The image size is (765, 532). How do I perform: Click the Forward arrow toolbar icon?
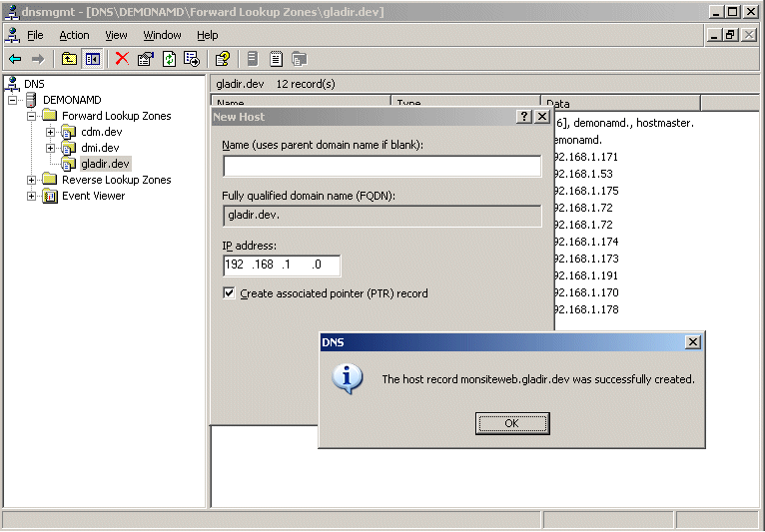tap(38, 59)
